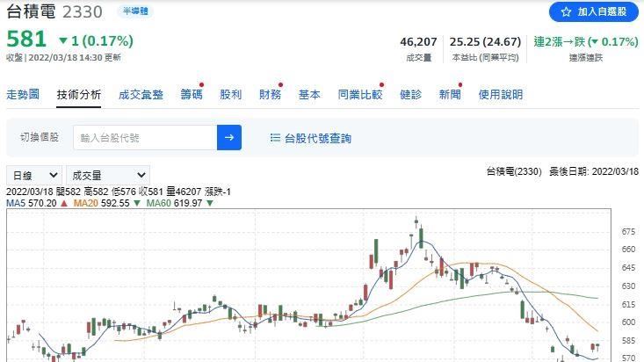
Task: Click the 最後日期: 2022/03/18 text
Action: [x=594, y=171]
